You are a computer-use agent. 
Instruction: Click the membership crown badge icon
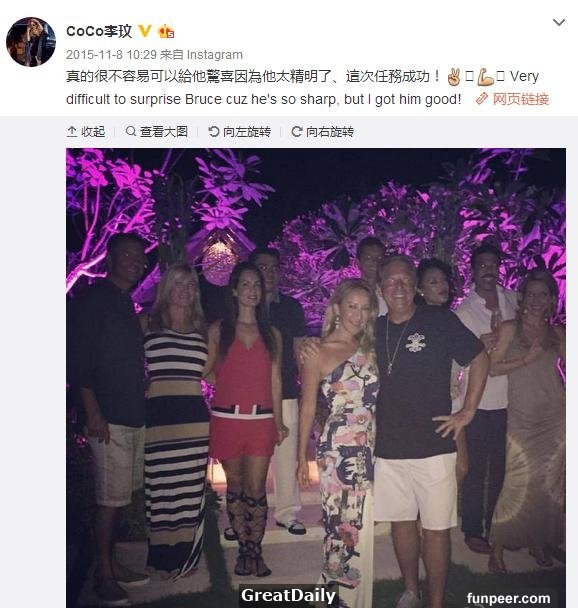tap(166, 31)
